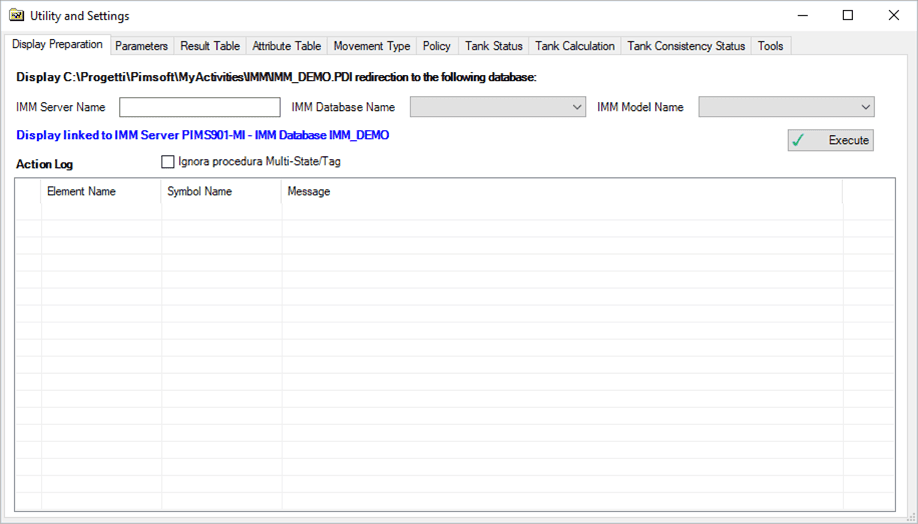Screen dimensions: 918x524
Task: Switch to the Tank Status tab
Action: pos(493,46)
